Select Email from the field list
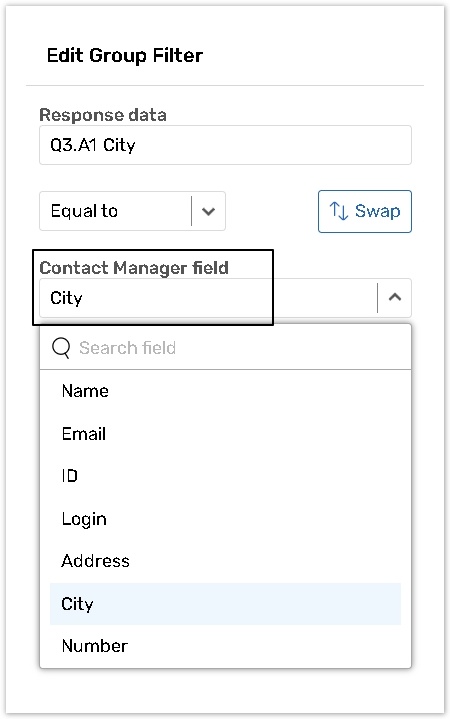450x719 pixels. point(225,434)
